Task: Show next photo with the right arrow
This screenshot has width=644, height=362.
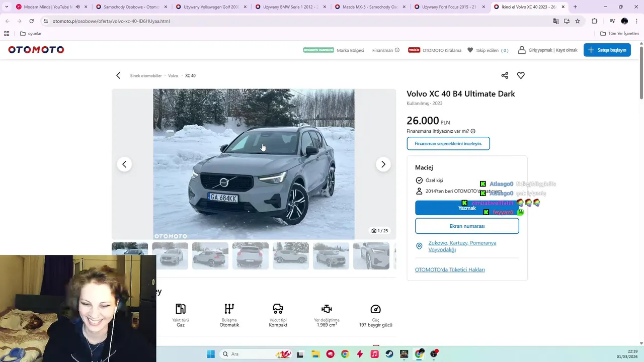Action: point(383,164)
